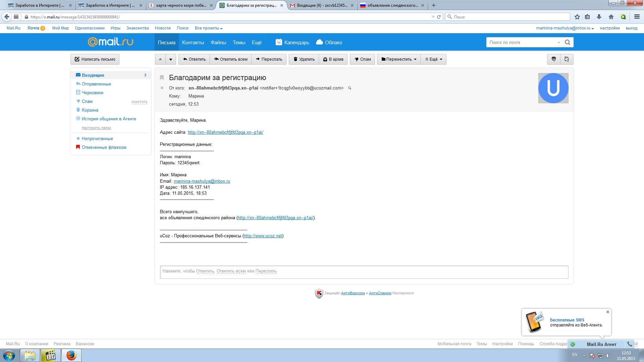The height and width of the screenshot is (362, 644).
Task: Expand the Переместить dropdown
Action: coord(398,59)
